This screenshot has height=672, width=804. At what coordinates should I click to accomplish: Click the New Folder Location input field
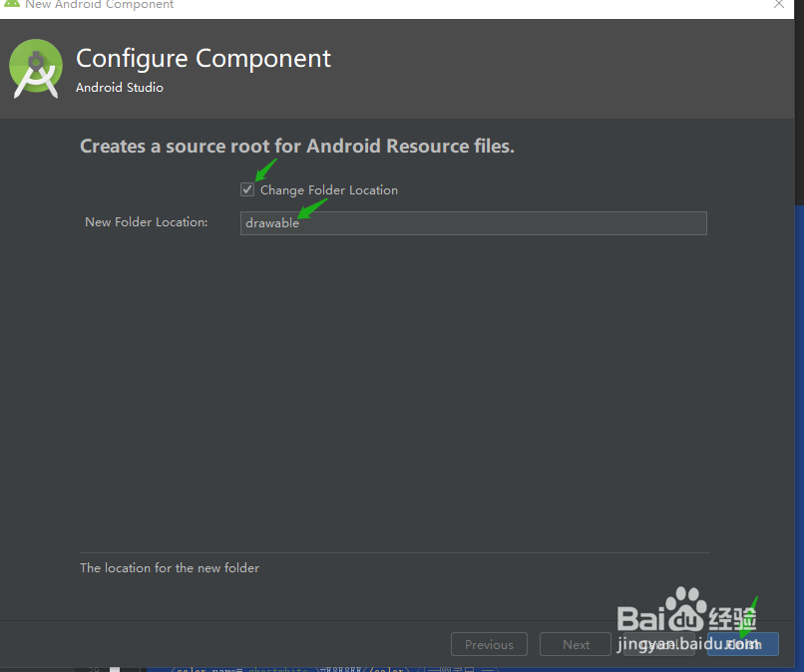click(x=473, y=223)
